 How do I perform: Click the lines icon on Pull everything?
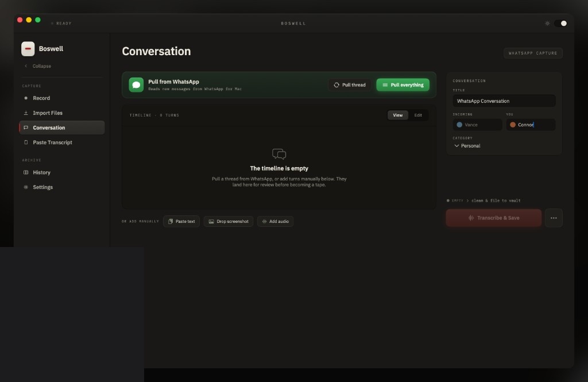385,85
